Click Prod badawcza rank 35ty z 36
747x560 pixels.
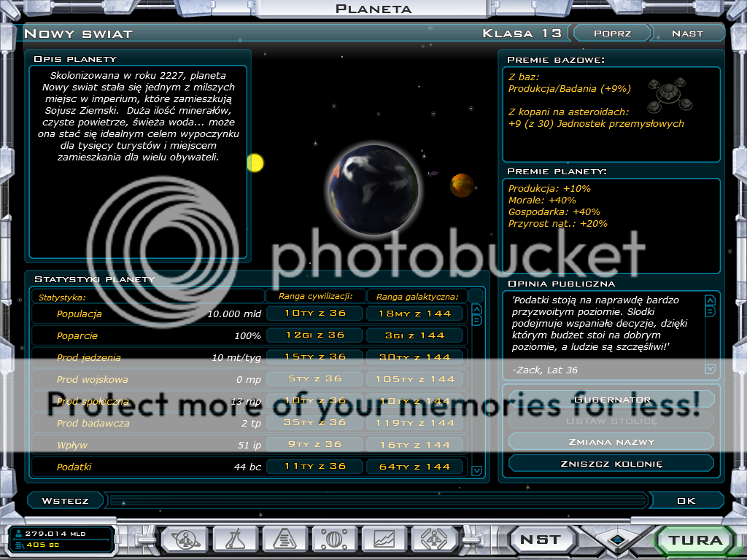(x=315, y=423)
